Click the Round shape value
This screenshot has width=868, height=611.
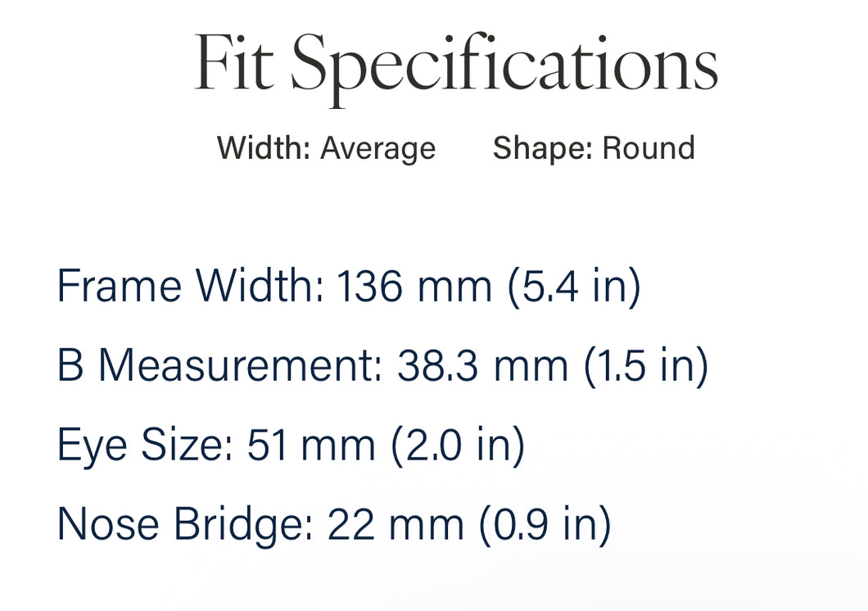pyautogui.click(x=649, y=147)
